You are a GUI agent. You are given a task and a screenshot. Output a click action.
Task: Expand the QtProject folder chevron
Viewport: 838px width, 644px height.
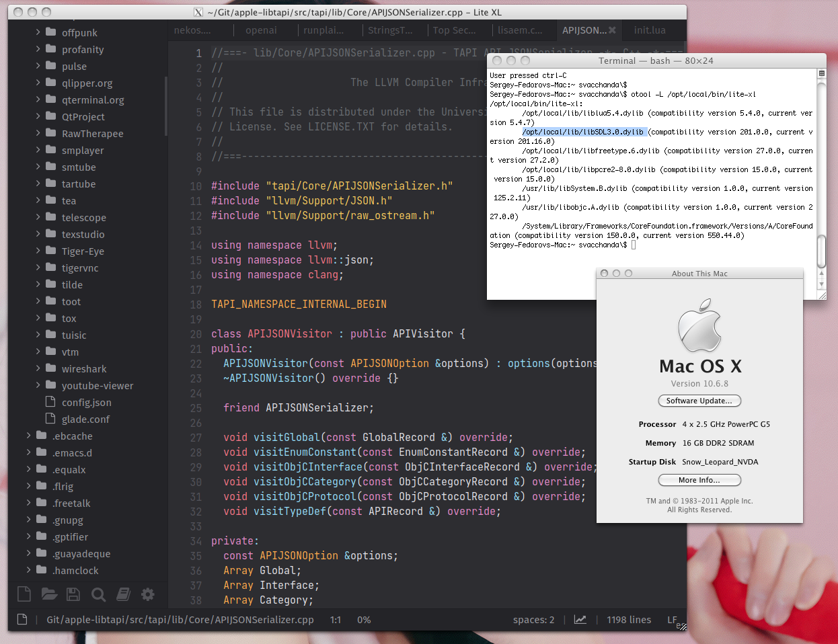coord(38,116)
